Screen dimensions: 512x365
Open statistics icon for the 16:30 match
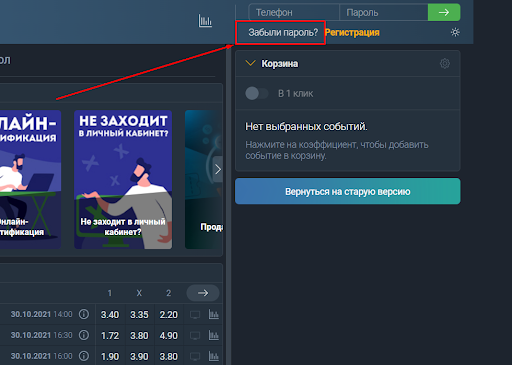click(214, 335)
